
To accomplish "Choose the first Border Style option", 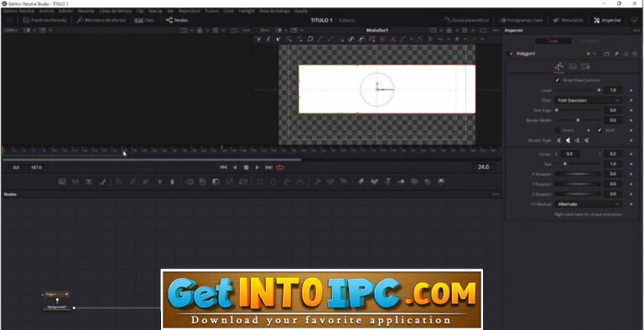I will (559, 141).
